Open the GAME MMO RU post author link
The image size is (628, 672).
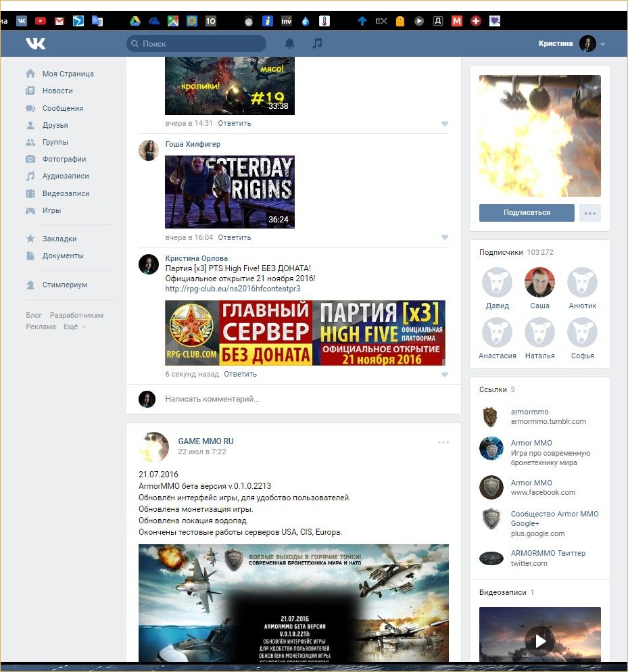(206, 441)
